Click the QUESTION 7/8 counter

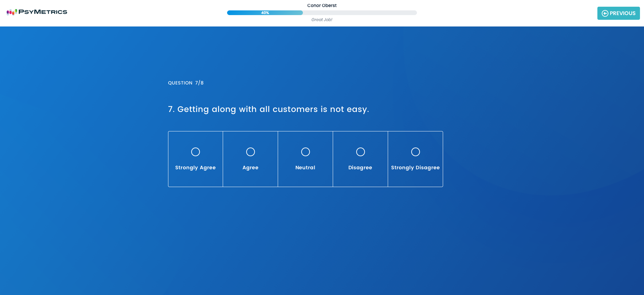click(x=186, y=83)
